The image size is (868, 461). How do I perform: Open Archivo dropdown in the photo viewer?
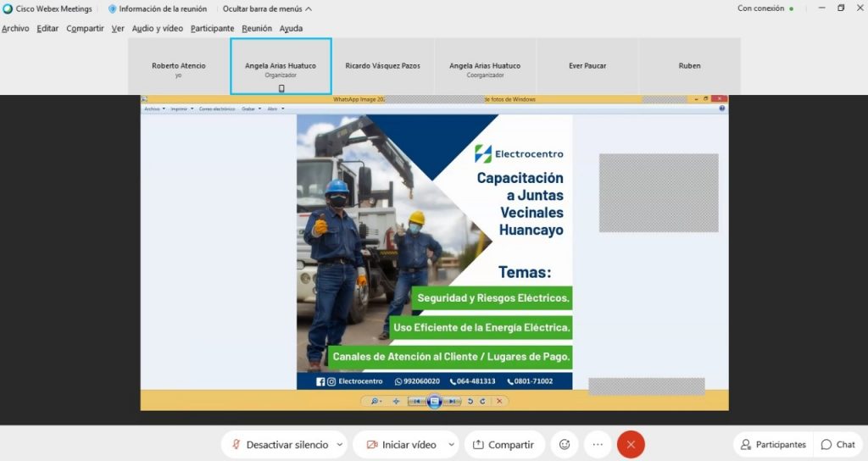(x=154, y=109)
